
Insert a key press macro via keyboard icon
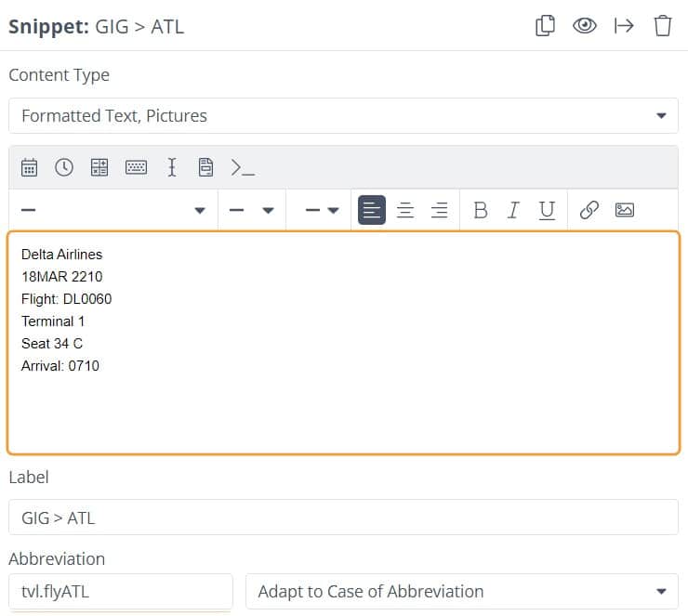click(x=136, y=167)
